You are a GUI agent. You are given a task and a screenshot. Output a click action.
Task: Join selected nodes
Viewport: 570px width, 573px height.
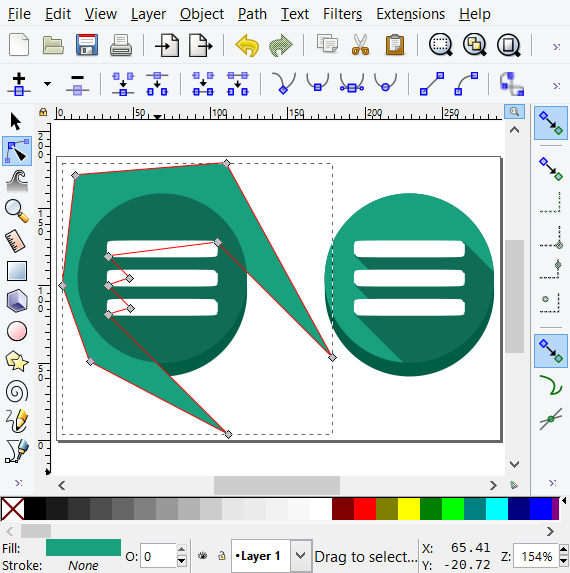[123, 84]
